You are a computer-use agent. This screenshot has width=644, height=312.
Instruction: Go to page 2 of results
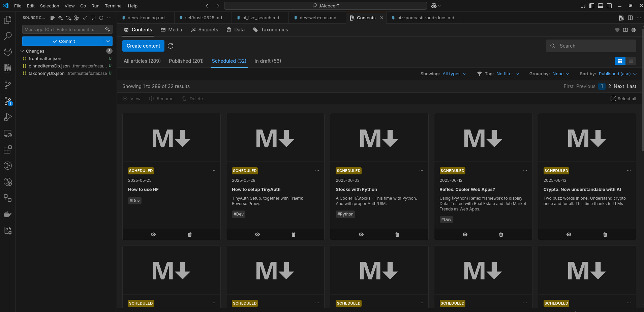click(610, 86)
